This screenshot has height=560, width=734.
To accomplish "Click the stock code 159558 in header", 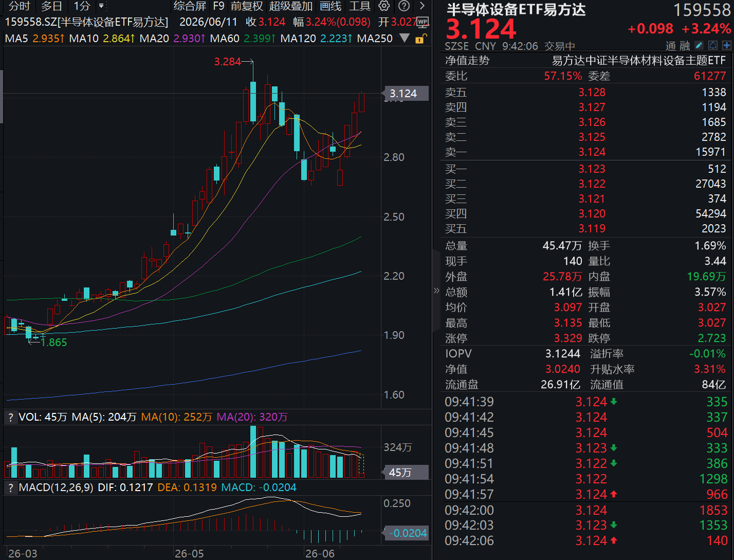I will point(702,10).
